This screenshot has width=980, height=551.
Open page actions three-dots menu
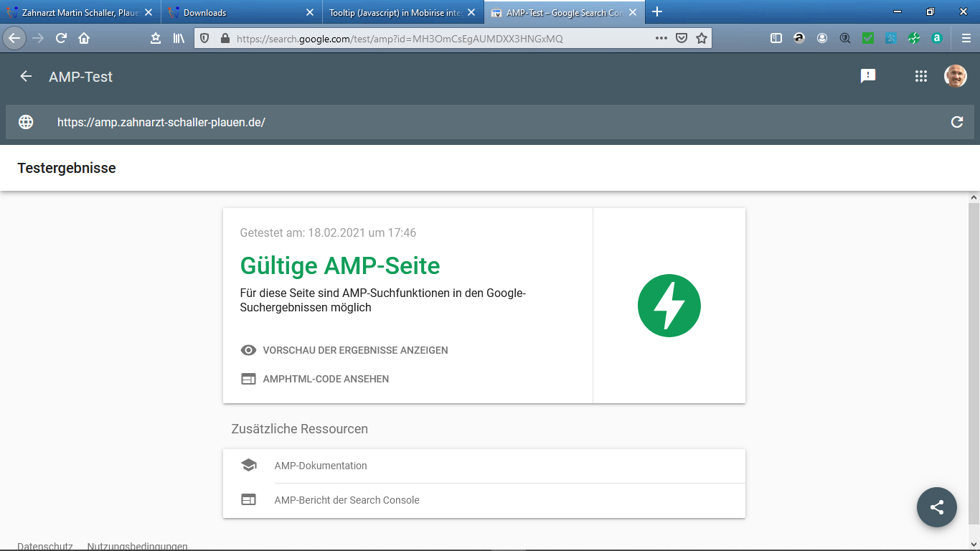pyautogui.click(x=661, y=39)
